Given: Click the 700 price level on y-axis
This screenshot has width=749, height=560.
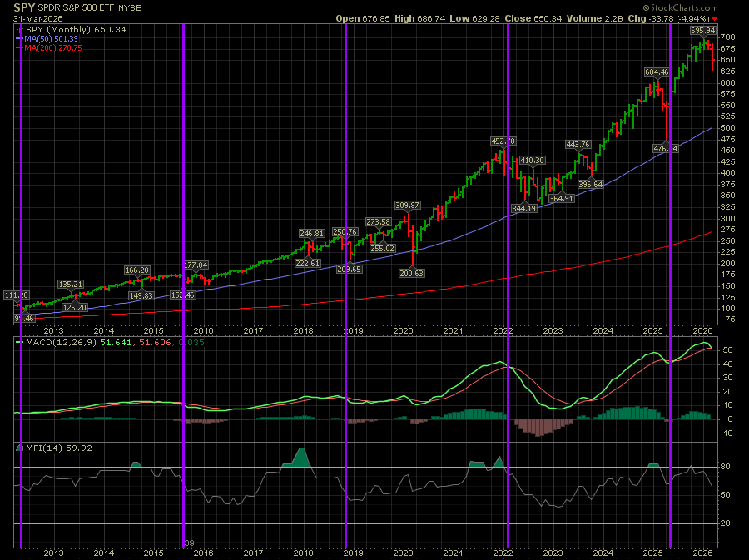Looking at the screenshot, I should 727,38.
